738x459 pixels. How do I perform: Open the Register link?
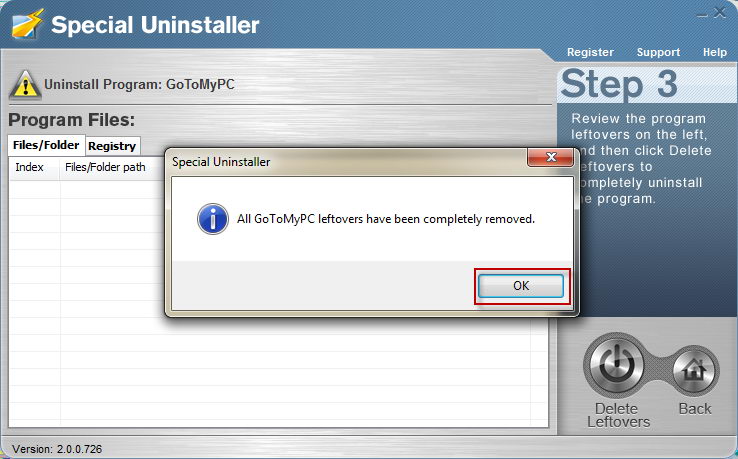[590, 52]
